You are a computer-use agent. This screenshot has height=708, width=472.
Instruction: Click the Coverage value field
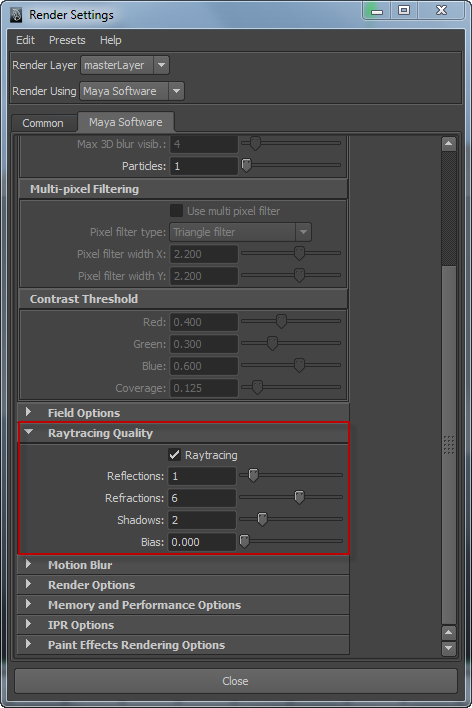point(204,388)
